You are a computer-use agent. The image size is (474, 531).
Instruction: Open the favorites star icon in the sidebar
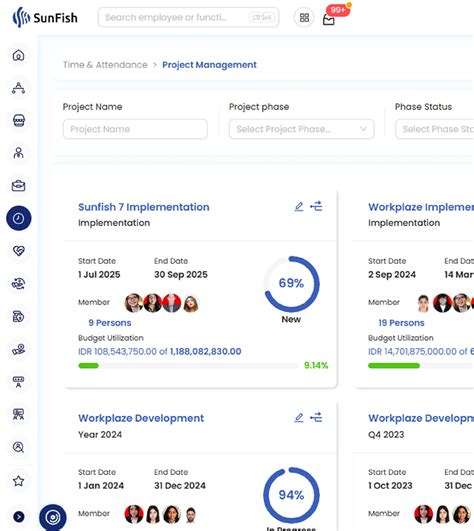18,481
